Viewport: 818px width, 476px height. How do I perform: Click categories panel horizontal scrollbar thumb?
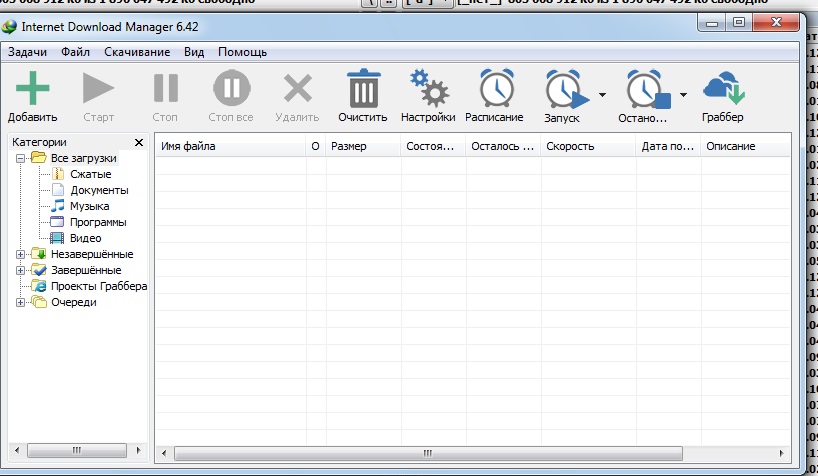point(77,450)
